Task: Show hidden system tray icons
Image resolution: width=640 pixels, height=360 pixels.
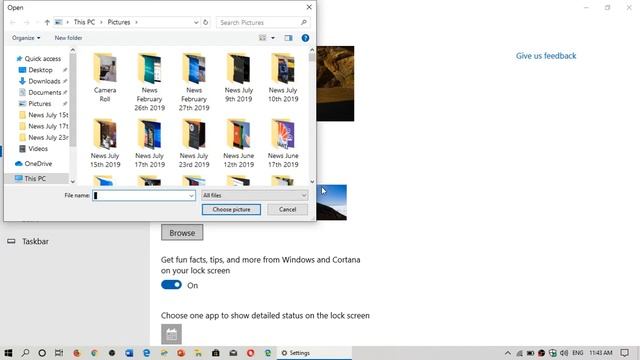Action: pos(508,353)
